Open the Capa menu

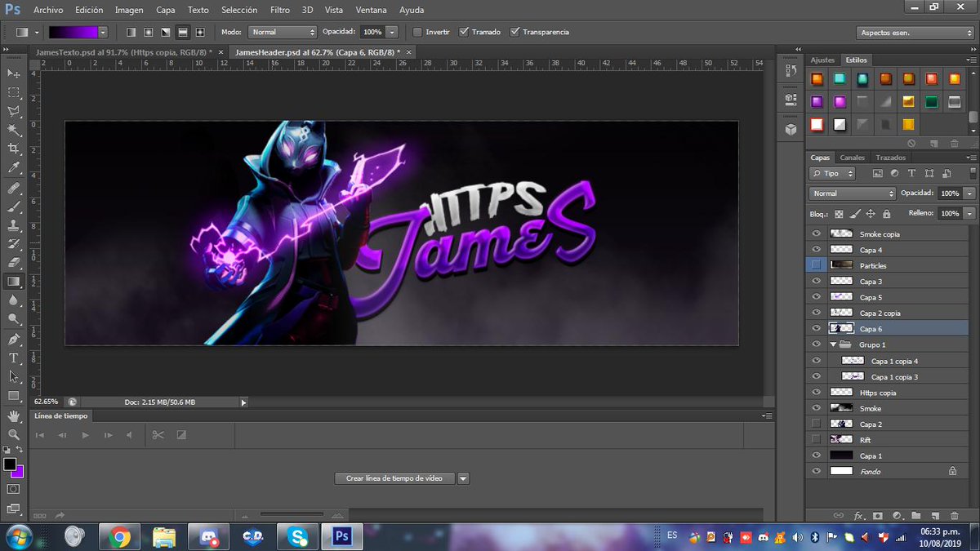click(x=165, y=10)
